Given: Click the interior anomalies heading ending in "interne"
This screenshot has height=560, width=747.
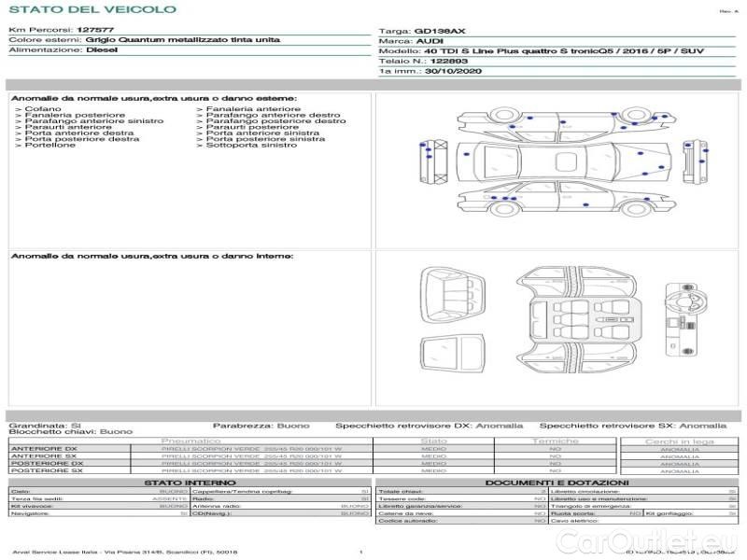Looking at the screenshot, I should [152, 256].
